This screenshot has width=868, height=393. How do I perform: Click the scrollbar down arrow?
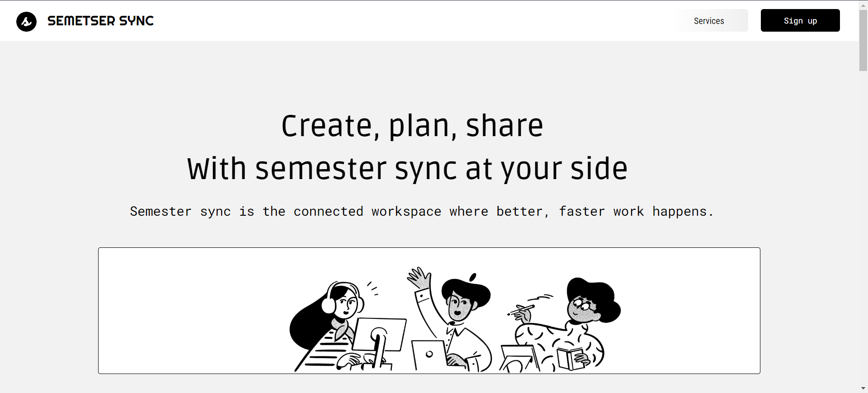(863, 388)
